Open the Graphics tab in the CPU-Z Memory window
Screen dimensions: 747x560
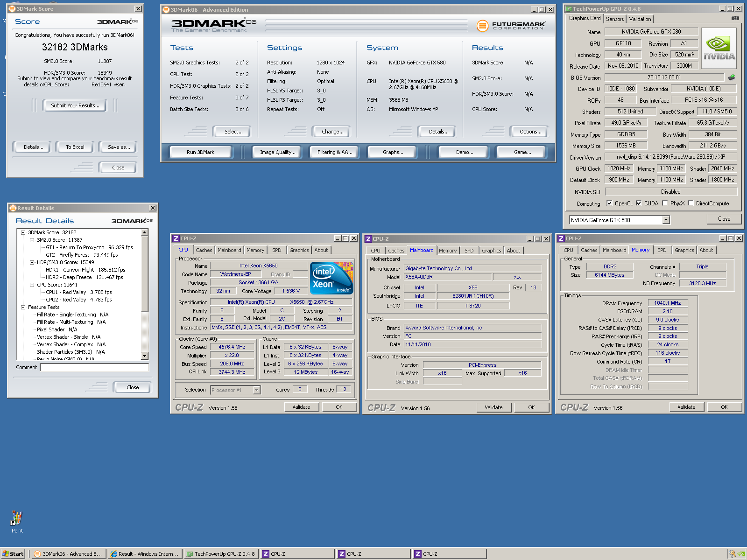684,250
